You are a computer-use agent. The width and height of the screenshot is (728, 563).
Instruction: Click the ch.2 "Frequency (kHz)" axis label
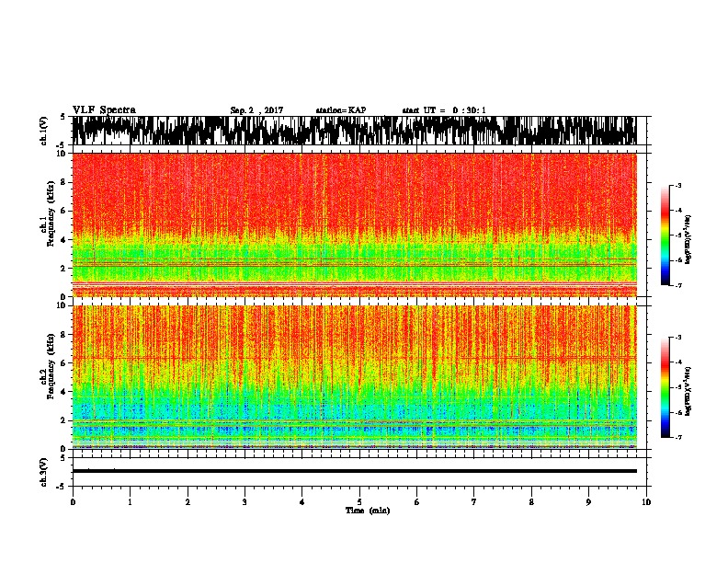51,366
